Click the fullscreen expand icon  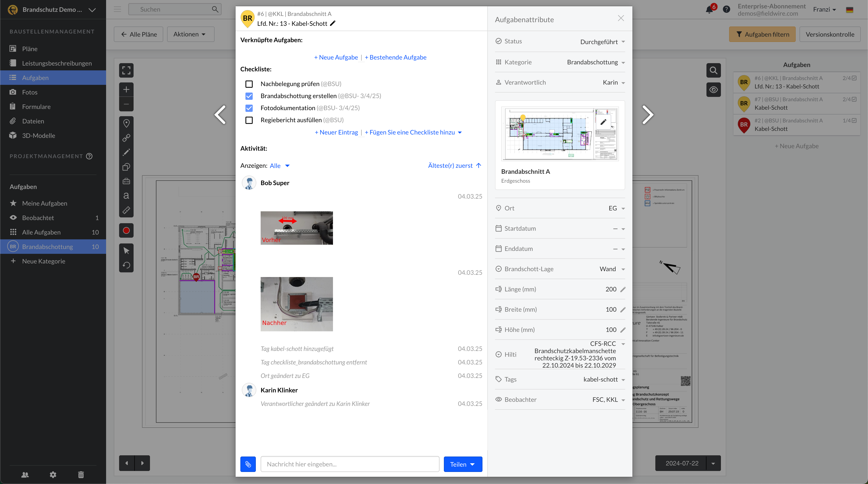126,70
